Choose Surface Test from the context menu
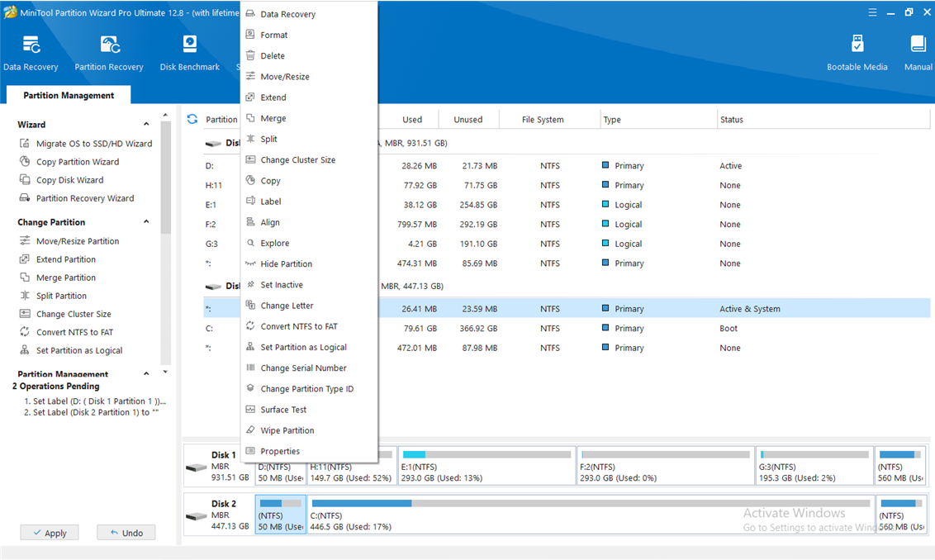The image size is (935, 560). point(309,411)
